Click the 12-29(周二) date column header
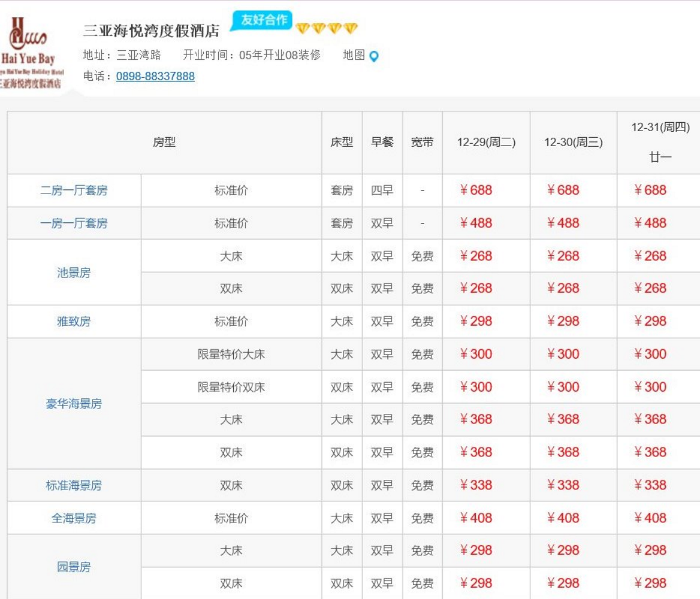This screenshot has height=599, width=700. click(486, 143)
